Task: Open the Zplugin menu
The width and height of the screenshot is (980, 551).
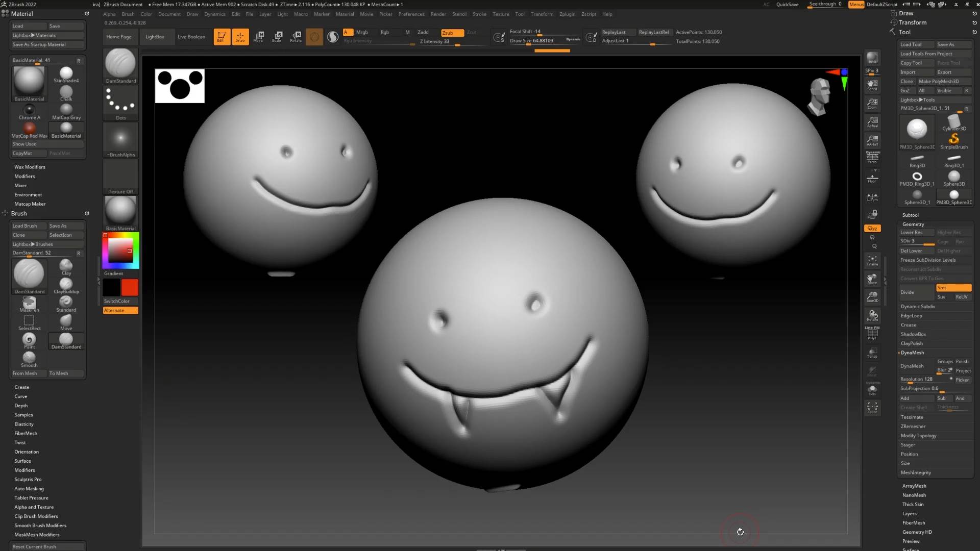Action: [x=567, y=14]
